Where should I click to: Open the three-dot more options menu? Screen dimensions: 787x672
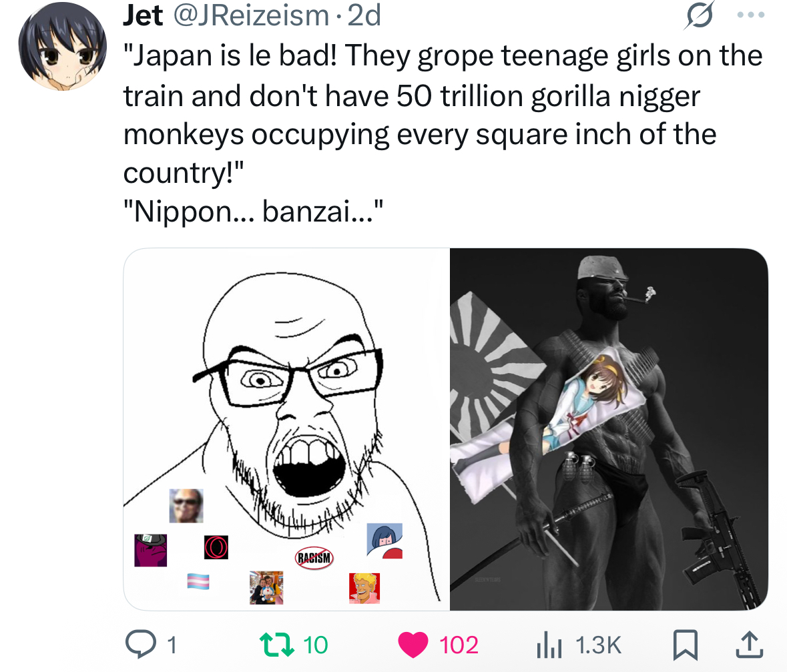(751, 15)
